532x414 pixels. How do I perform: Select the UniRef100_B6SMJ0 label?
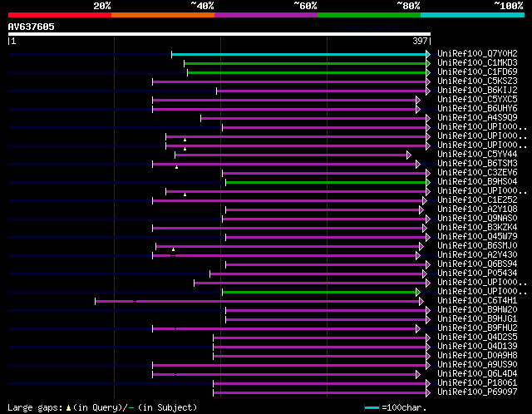point(477,246)
